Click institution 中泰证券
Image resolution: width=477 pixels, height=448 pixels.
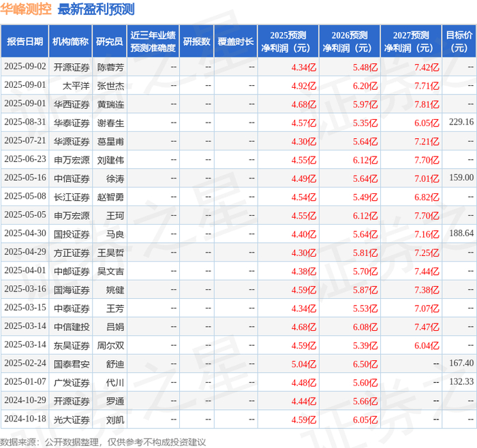coord(72,308)
